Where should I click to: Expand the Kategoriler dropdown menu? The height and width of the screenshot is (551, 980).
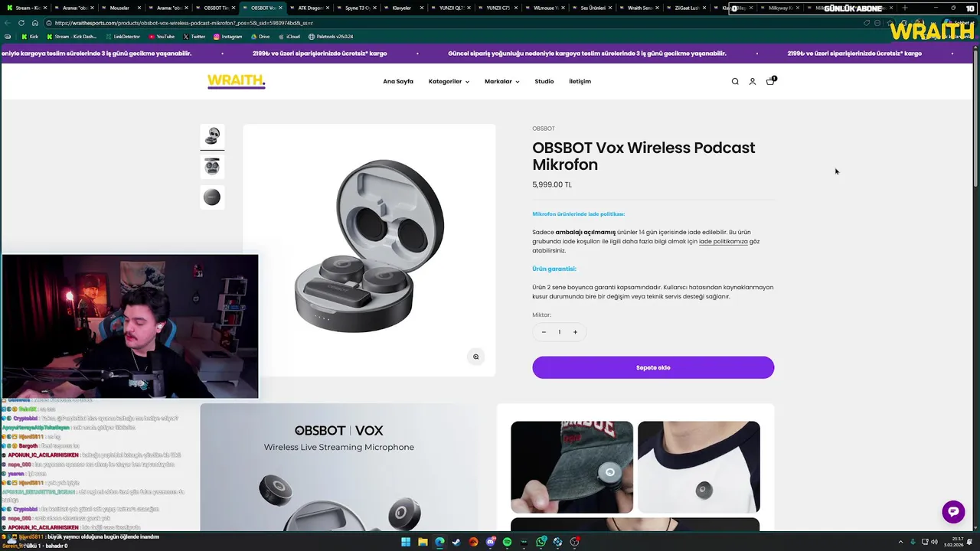pos(449,81)
